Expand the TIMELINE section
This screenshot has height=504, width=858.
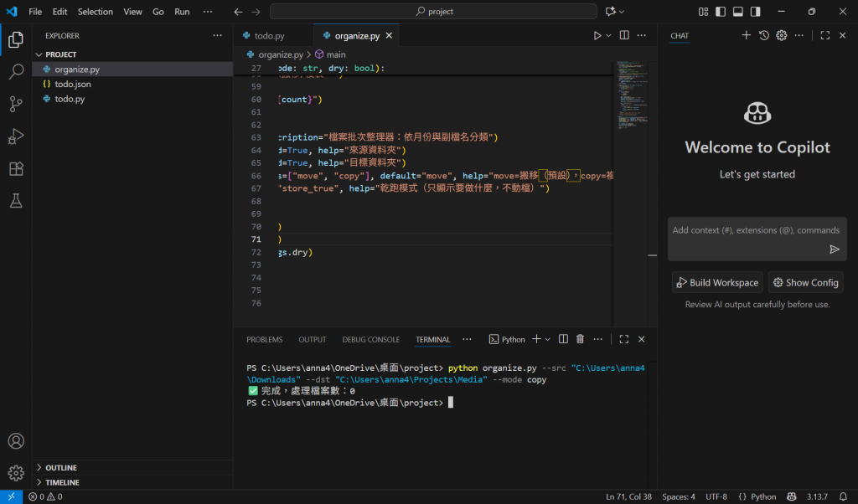(x=62, y=482)
